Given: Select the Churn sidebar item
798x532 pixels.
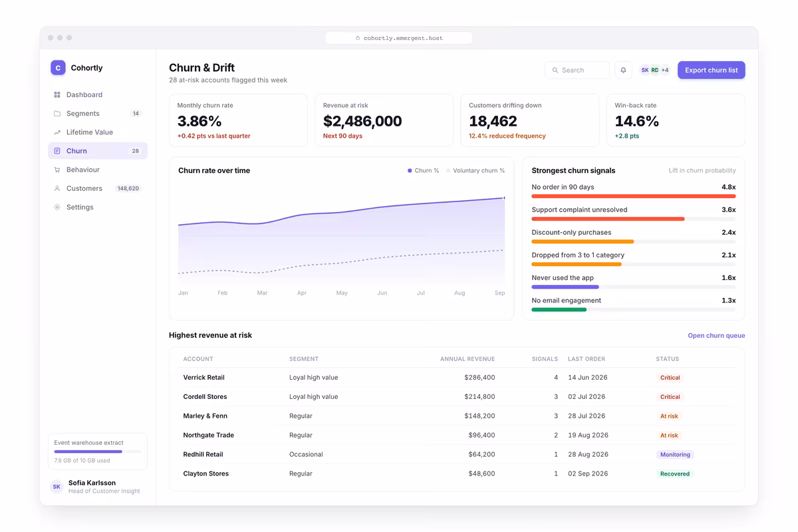Looking at the screenshot, I should coord(98,151).
